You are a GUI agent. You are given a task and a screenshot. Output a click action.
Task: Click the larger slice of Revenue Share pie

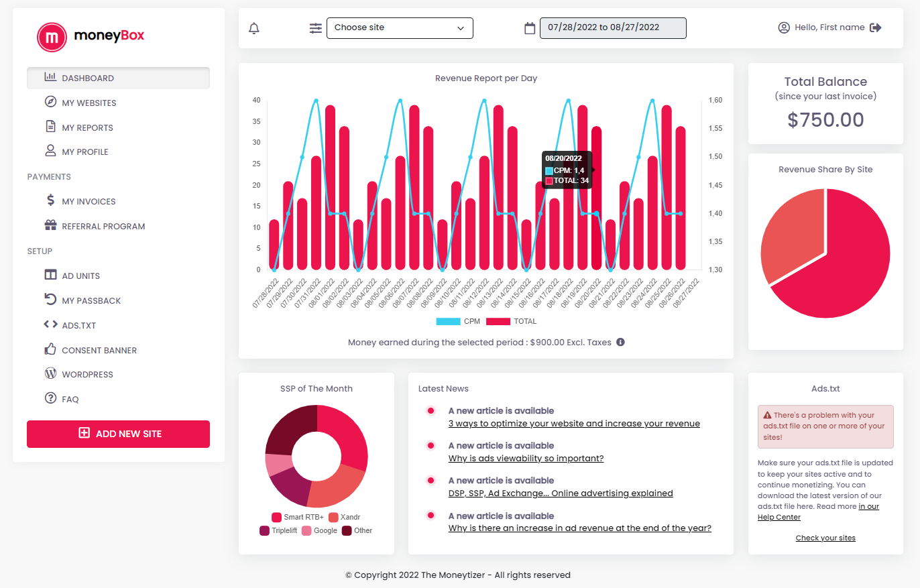pos(838,268)
